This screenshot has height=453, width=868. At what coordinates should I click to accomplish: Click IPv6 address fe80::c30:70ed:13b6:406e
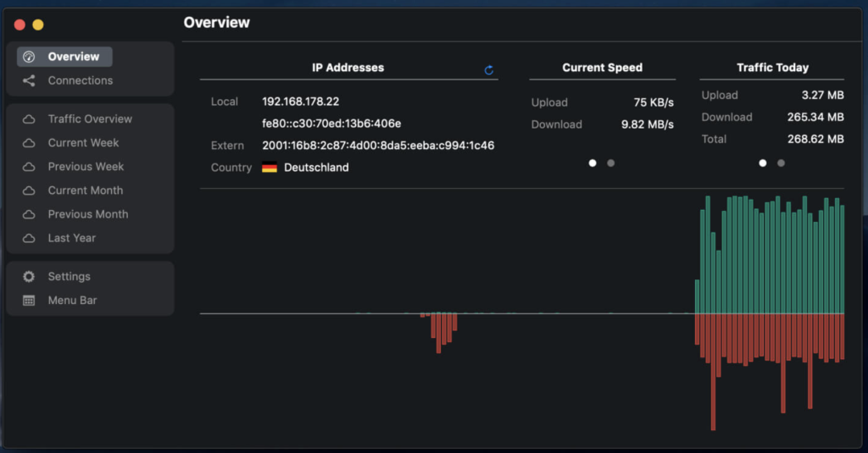click(331, 124)
